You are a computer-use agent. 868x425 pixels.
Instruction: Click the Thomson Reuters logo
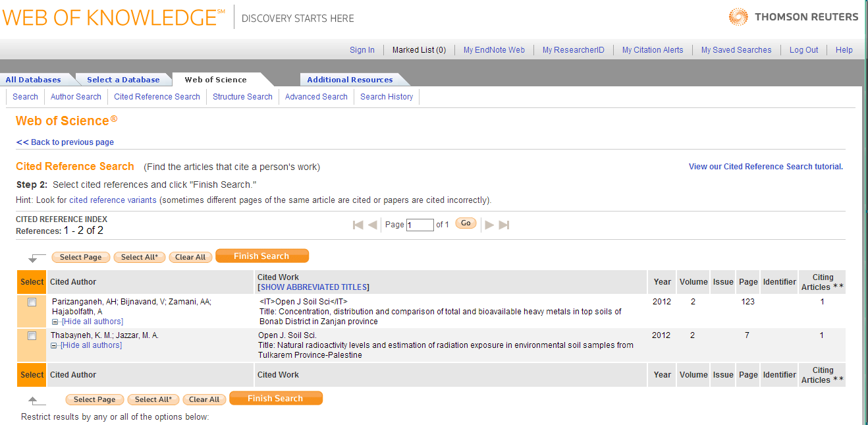pyautogui.click(x=794, y=17)
